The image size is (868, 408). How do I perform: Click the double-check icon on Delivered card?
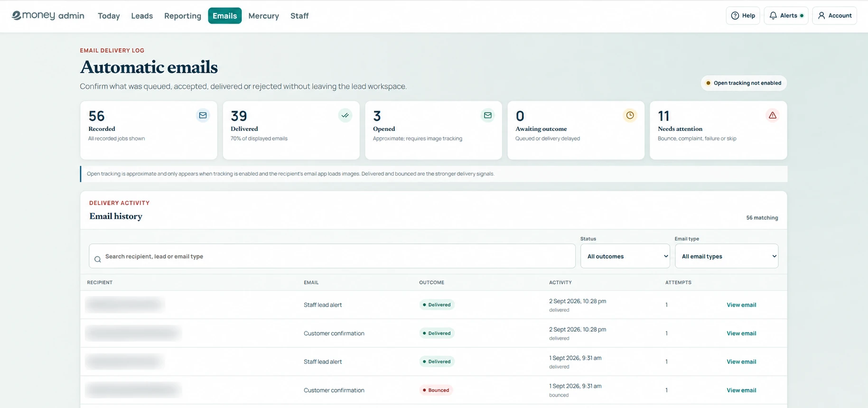point(345,115)
